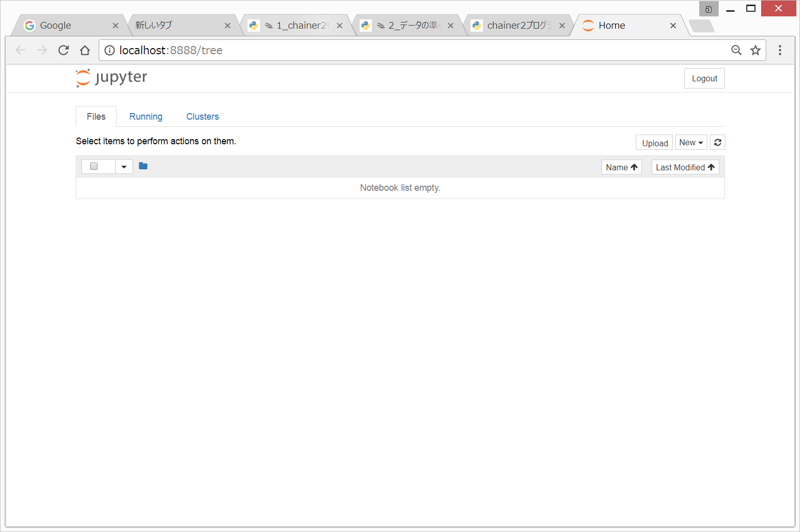Click the Jupyter logo

[x=112, y=78]
